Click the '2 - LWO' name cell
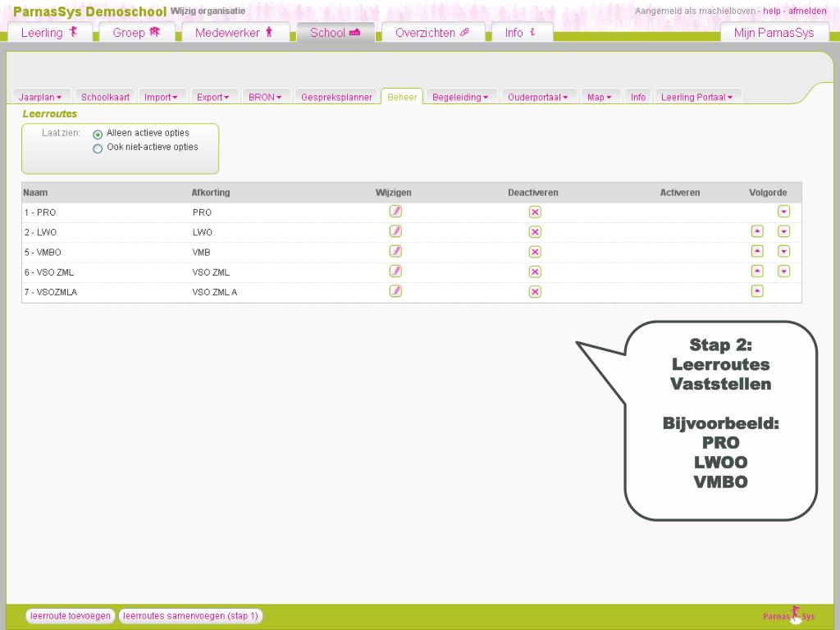Image resolution: width=840 pixels, height=630 pixels. [x=40, y=232]
